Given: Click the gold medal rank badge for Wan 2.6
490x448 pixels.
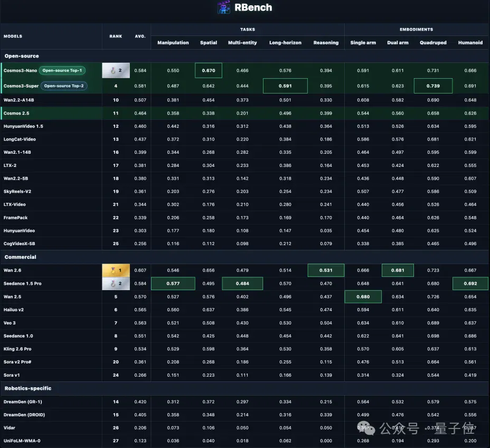Looking at the screenshot, I should (x=116, y=270).
